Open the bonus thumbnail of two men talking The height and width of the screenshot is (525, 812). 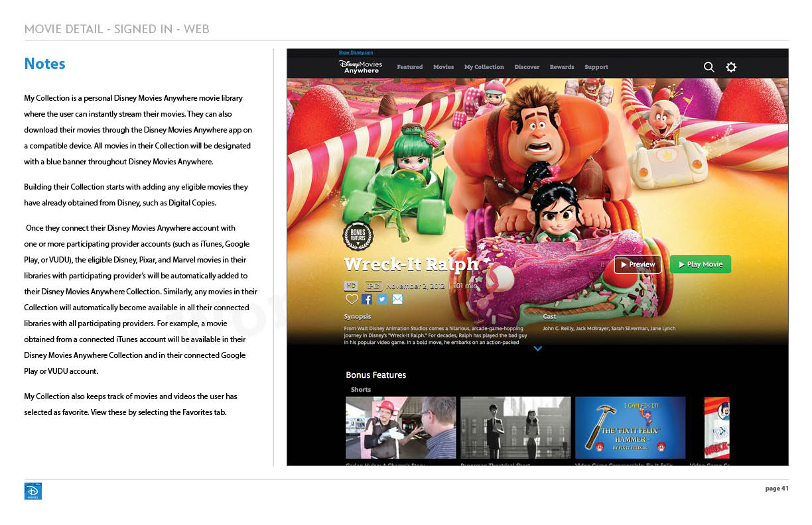(401, 428)
